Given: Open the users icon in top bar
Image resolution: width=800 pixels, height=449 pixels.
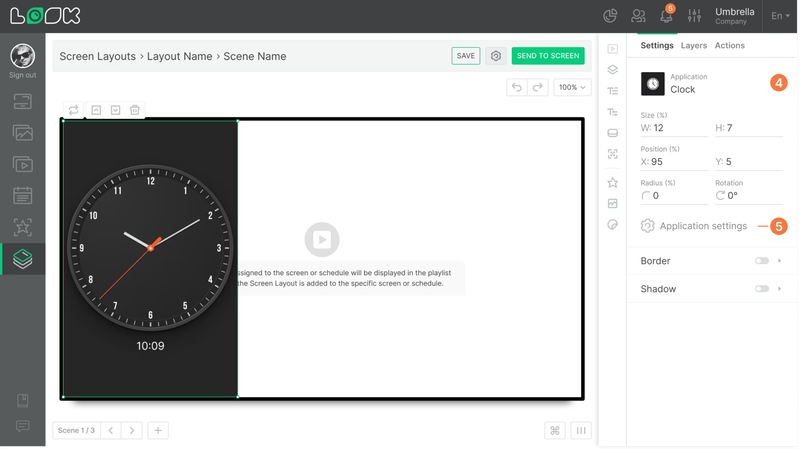Looking at the screenshot, I should pos(639,16).
